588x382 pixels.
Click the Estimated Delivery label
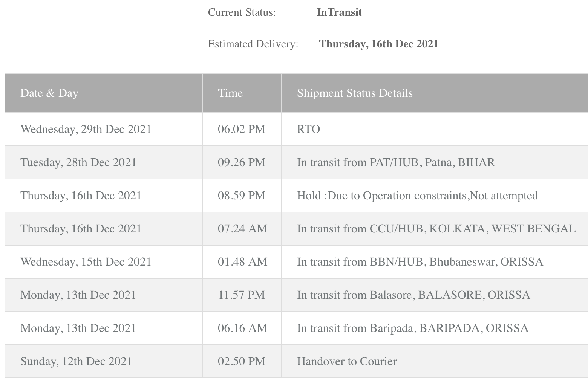point(253,44)
